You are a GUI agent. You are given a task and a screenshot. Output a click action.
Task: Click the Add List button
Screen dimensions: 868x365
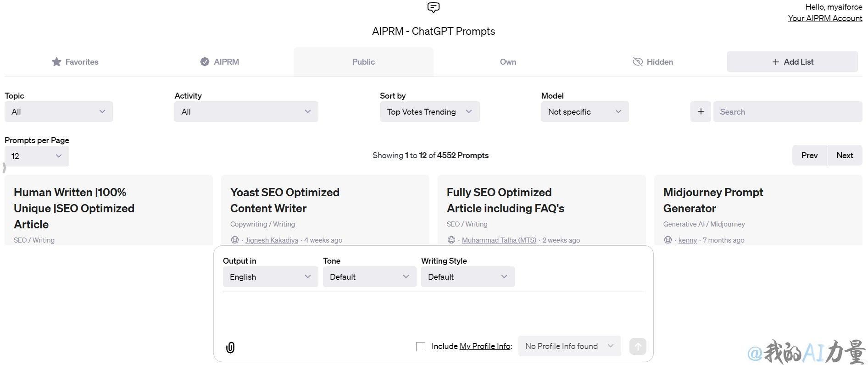point(792,62)
